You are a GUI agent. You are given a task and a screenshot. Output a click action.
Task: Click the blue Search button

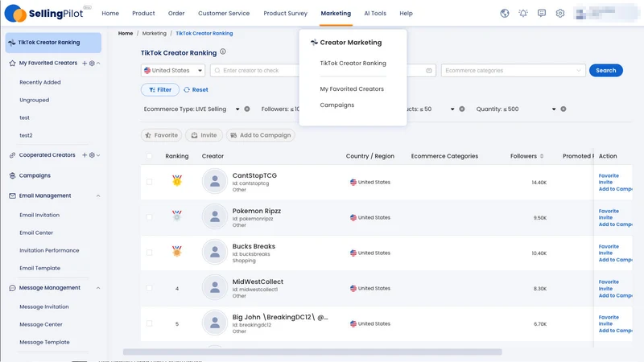(x=606, y=71)
